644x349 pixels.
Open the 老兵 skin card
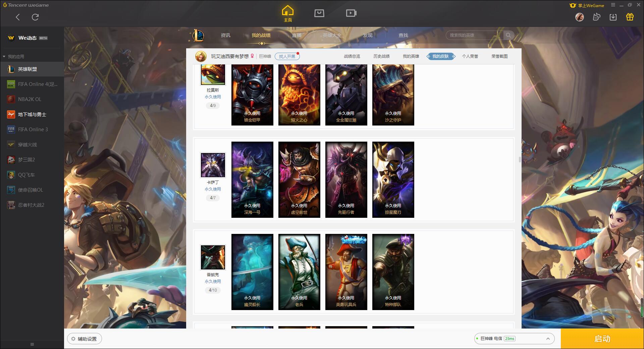[299, 272]
